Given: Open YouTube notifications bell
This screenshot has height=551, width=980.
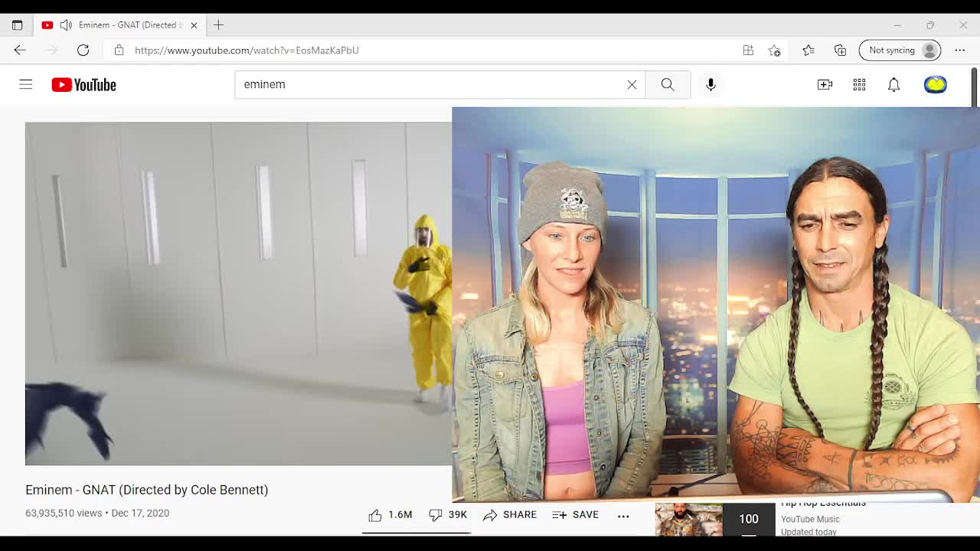Looking at the screenshot, I should (893, 85).
